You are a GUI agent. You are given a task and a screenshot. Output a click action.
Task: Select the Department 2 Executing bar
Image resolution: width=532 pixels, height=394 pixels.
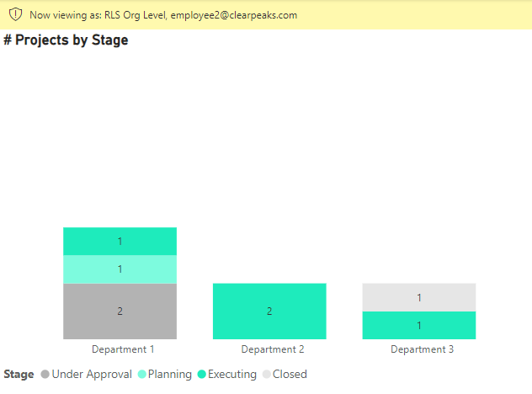click(x=269, y=311)
